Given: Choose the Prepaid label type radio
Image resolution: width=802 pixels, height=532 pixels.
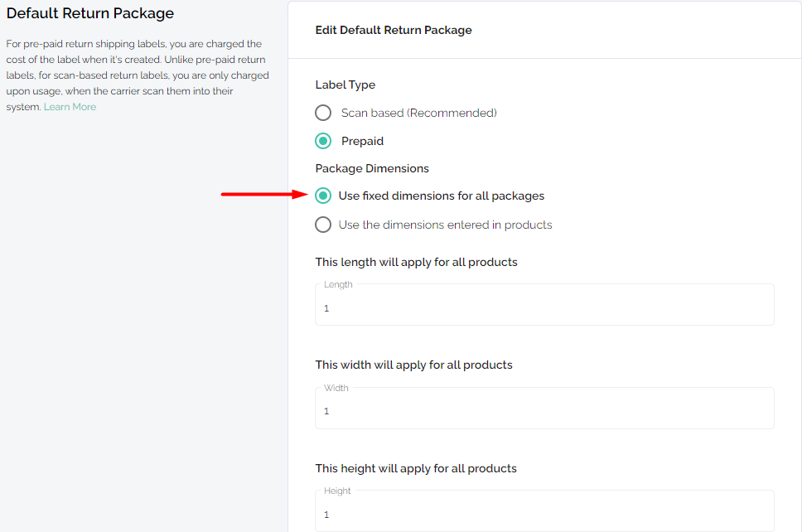Looking at the screenshot, I should click(x=323, y=141).
